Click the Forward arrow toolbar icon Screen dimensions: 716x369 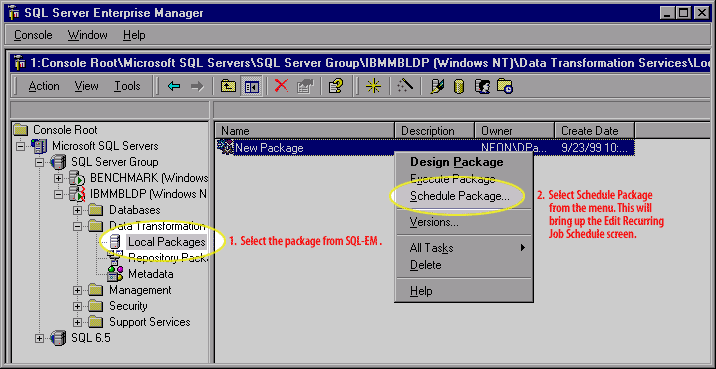tap(197, 86)
